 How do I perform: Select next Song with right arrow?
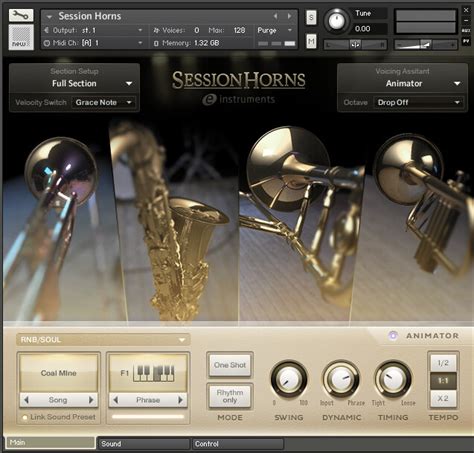click(91, 400)
